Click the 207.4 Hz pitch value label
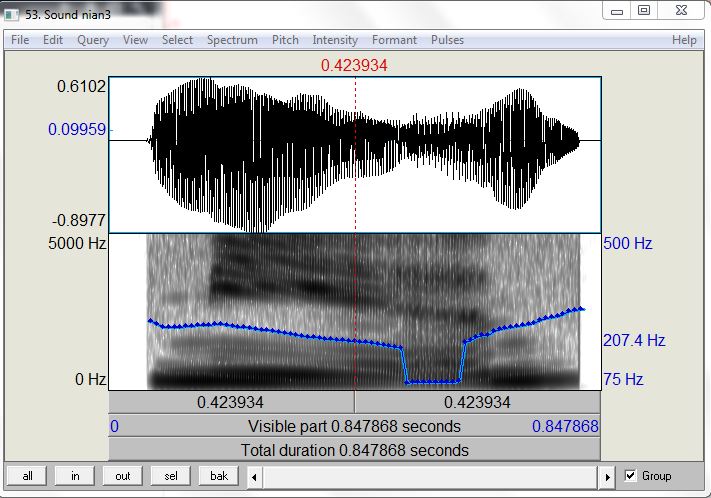711x498 pixels. coord(634,340)
